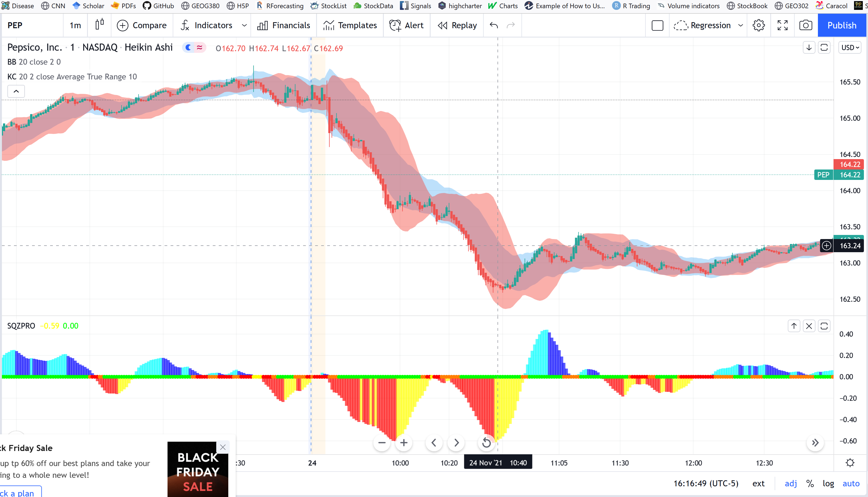Screen dimensions: 868x497
Task: Open the layout selection square icon
Action: pyautogui.click(x=657, y=25)
